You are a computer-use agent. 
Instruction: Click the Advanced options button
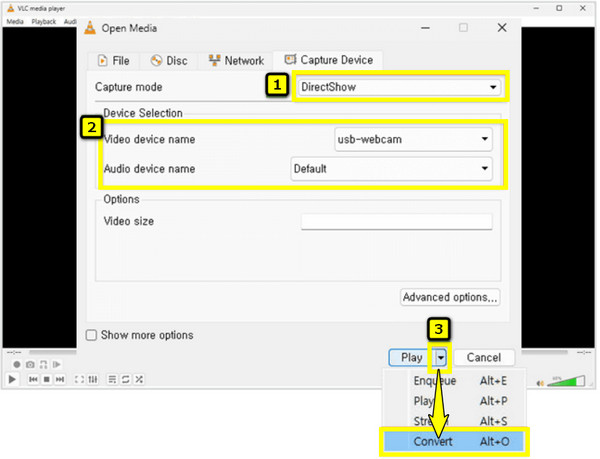(450, 297)
